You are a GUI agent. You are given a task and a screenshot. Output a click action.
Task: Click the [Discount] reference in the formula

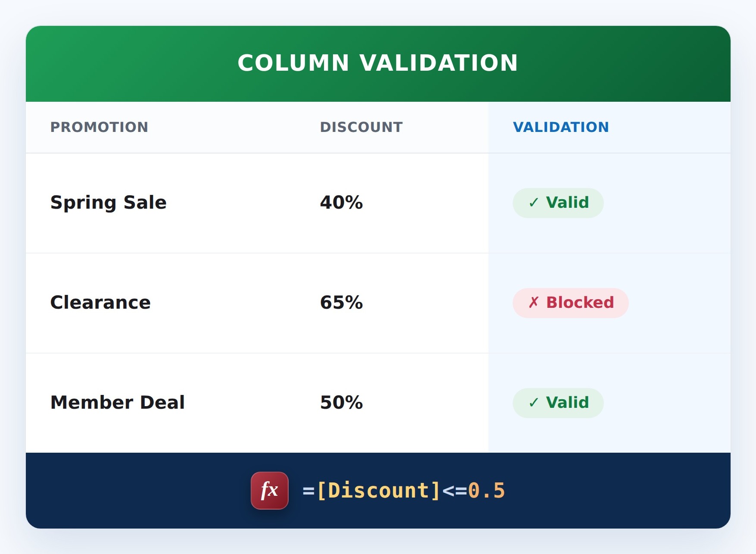pyautogui.click(x=379, y=491)
